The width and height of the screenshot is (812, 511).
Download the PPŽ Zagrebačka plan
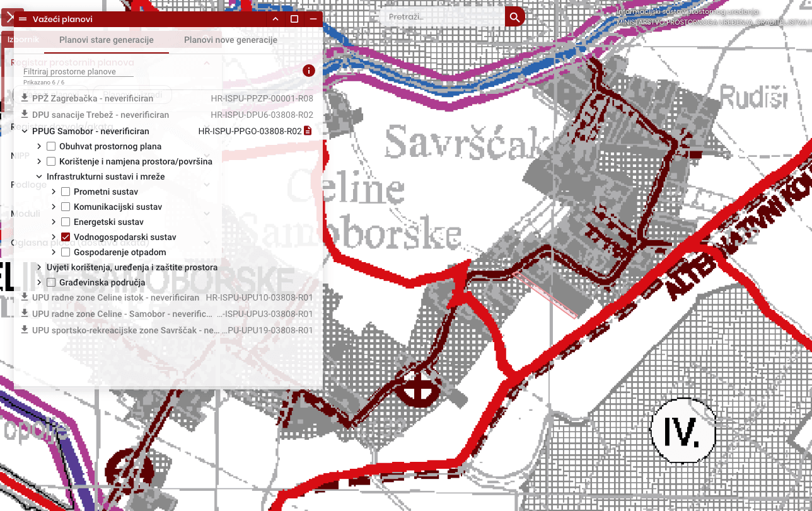(25, 98)
